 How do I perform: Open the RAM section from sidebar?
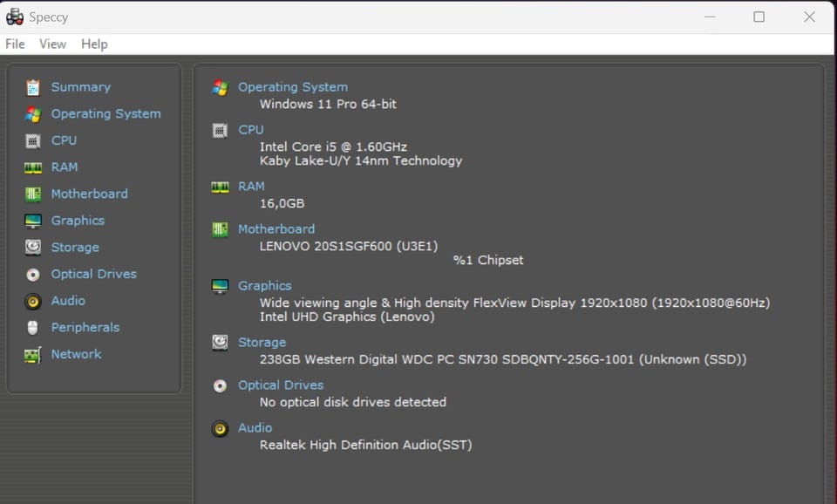coord(65,167)
